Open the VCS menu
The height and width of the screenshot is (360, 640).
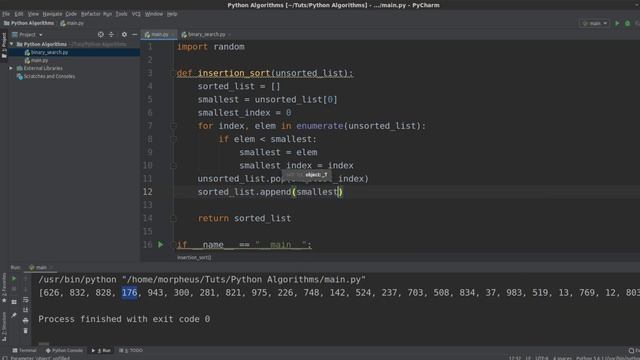tap(136, 14)
